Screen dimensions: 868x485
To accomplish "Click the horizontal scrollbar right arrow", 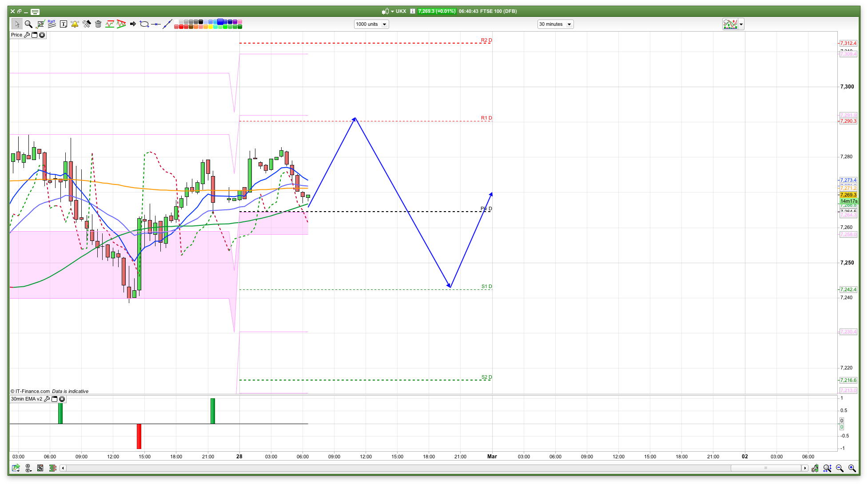I will 804,468.
